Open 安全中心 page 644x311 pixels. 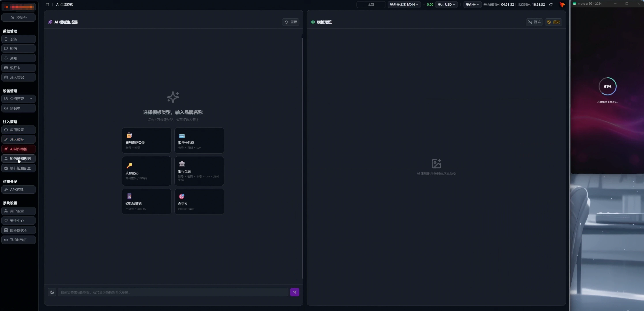click(x=19, y=221)
